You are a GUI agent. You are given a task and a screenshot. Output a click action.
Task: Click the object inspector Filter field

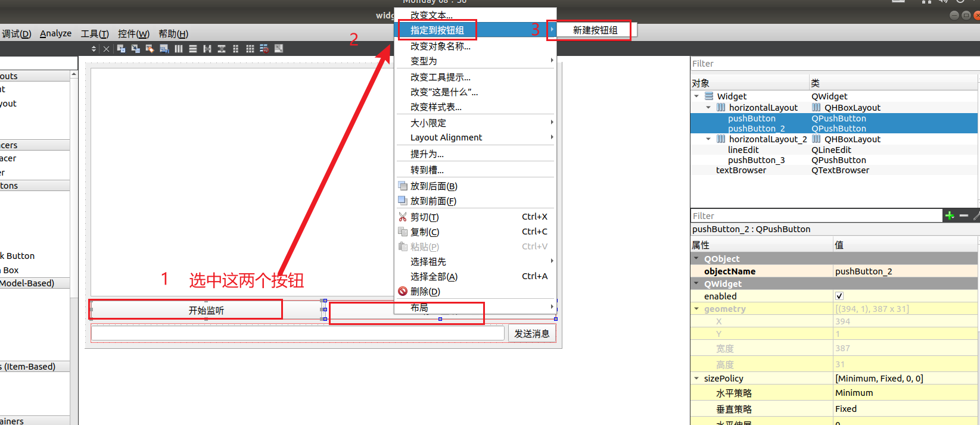834,63
